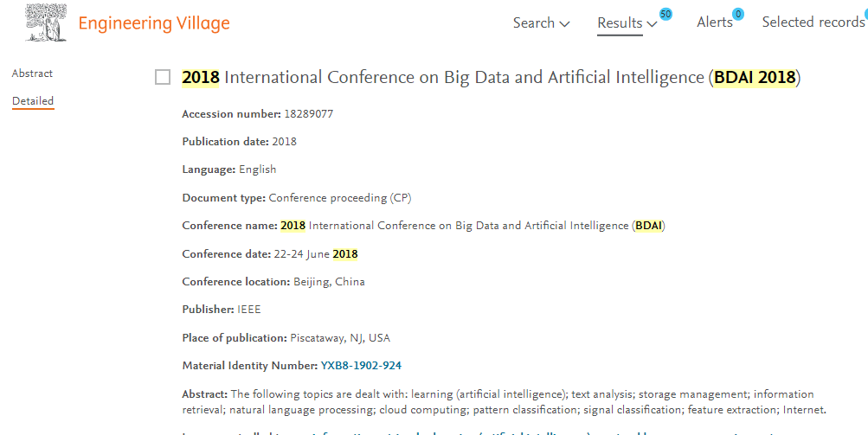Click accession number 18289077
868x435 pixels.
point(309,114)
